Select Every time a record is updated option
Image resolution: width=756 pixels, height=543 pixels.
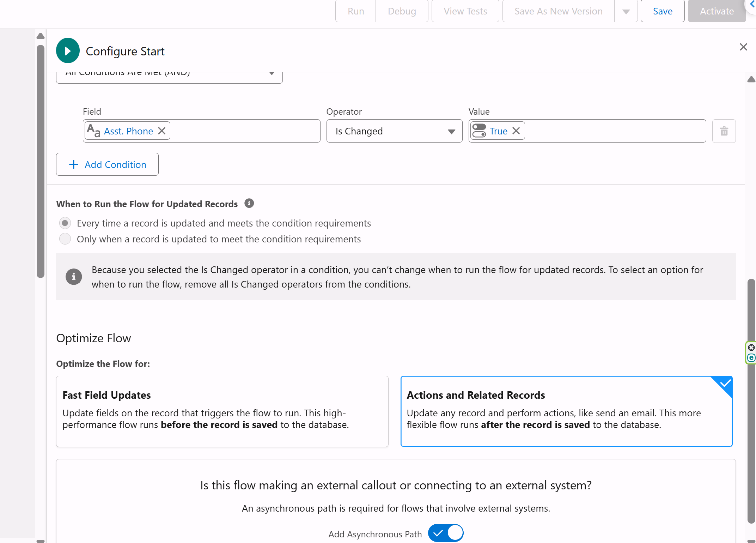tap(65, 223)
